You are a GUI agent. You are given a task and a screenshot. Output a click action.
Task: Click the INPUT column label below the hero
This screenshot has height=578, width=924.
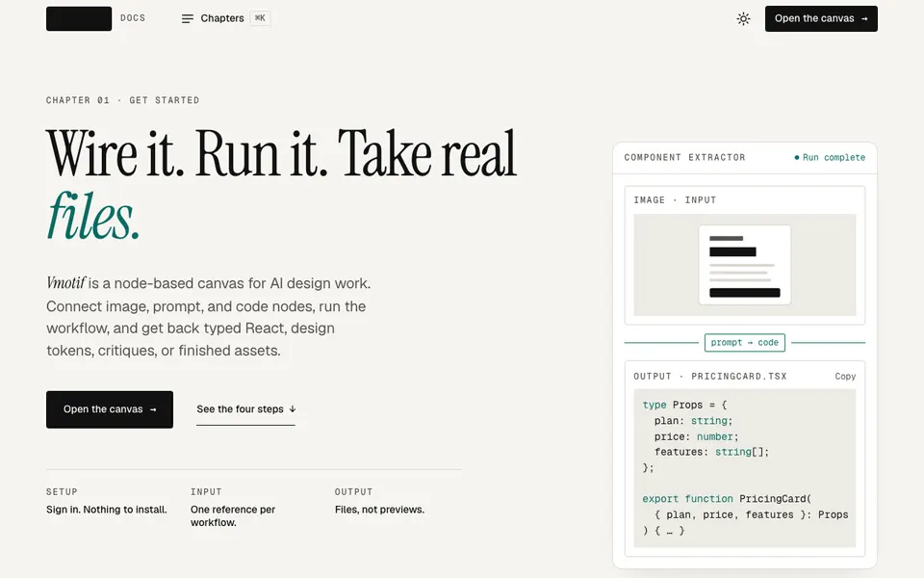pyautogui.click(x=206, y=492)
